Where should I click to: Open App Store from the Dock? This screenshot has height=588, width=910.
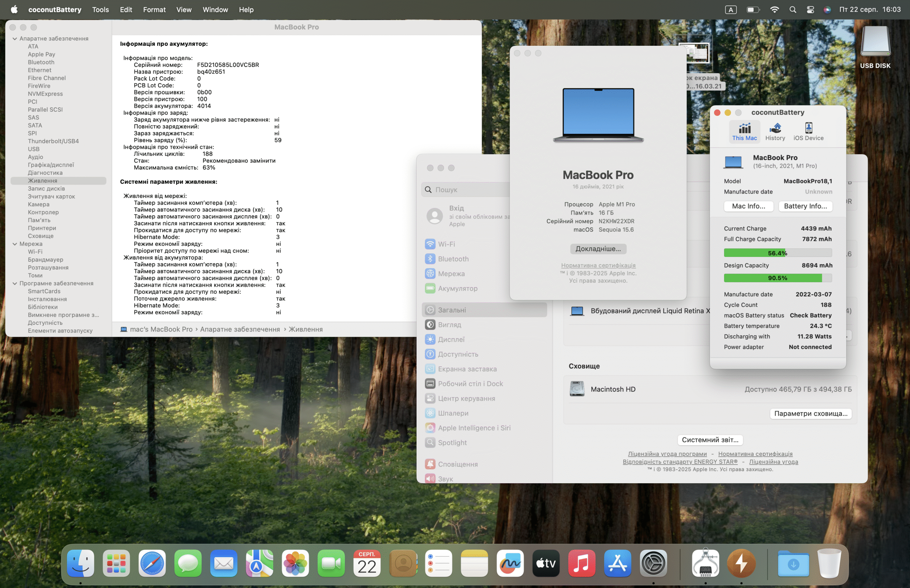(617, 563)
